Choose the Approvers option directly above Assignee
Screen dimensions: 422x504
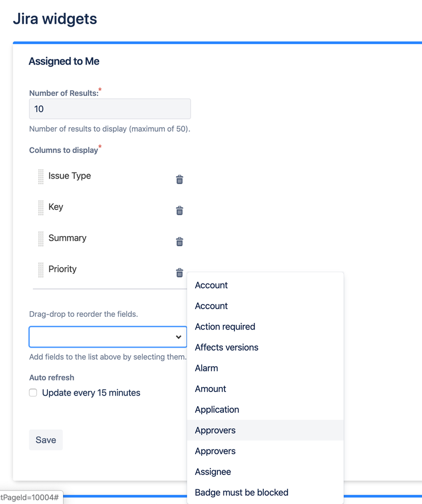click(x=265, y=451)
